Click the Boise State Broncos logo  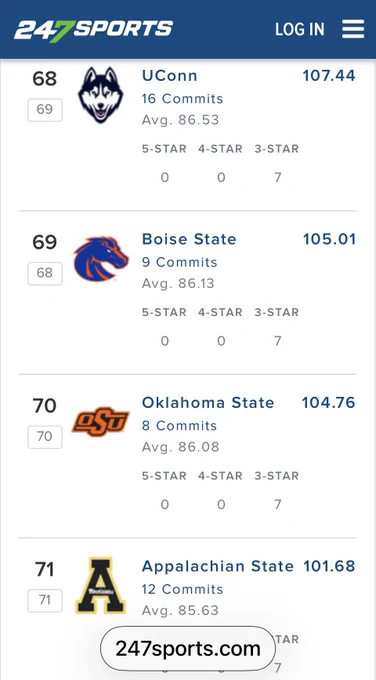tap(101, 258)
